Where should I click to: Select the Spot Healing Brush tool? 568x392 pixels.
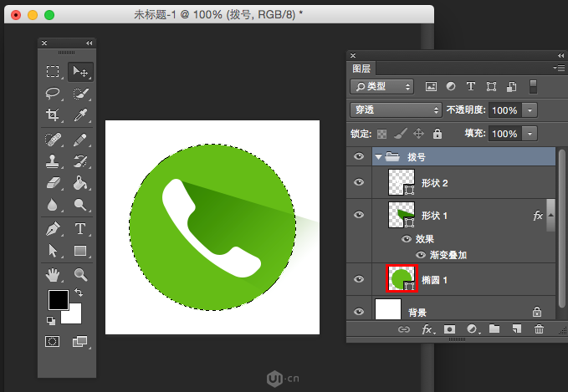coord(53,140)
